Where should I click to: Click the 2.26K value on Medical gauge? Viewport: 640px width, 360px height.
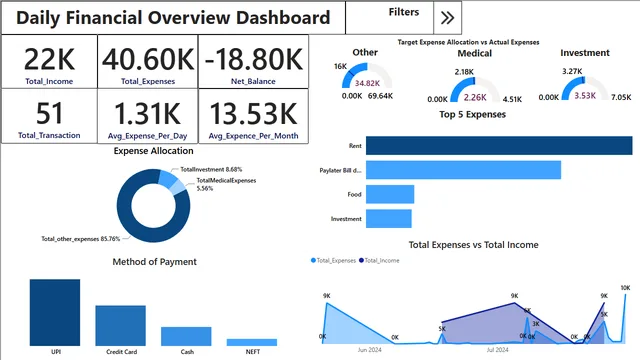point(475,98)
